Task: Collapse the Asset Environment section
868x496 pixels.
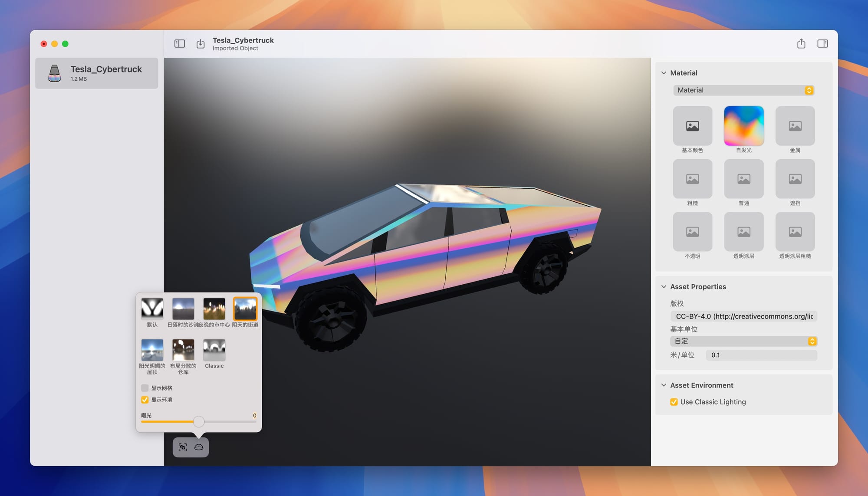Action: click(x=664, y=385)
